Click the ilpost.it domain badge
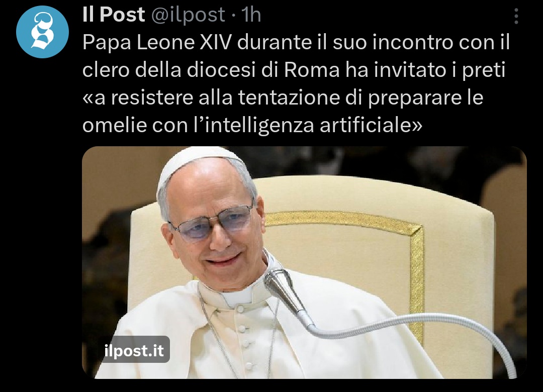543x392 pixels. coord(134,350)
